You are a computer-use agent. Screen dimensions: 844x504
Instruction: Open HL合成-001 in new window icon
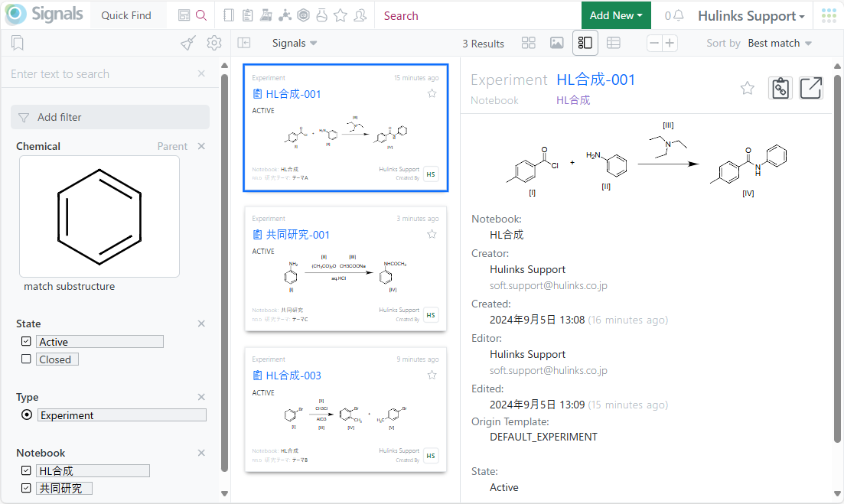coord(810,88)
